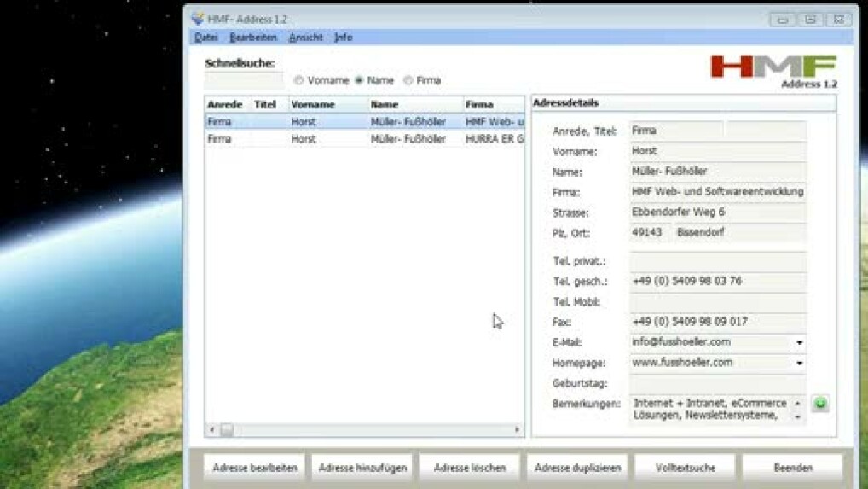Click the green icon beside Bemerkungen
This screenshot has height=489, width=868.
pyautogui.click(x=819, y=404)
